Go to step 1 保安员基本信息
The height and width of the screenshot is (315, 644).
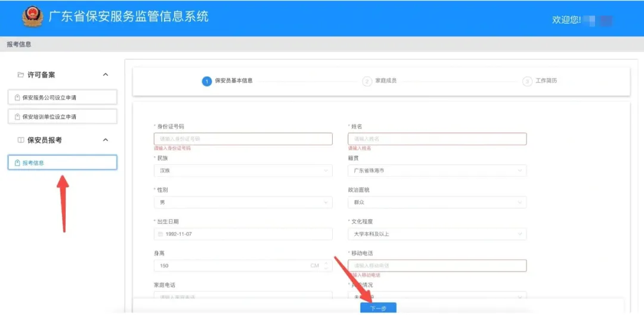click(x=227, y=81)
